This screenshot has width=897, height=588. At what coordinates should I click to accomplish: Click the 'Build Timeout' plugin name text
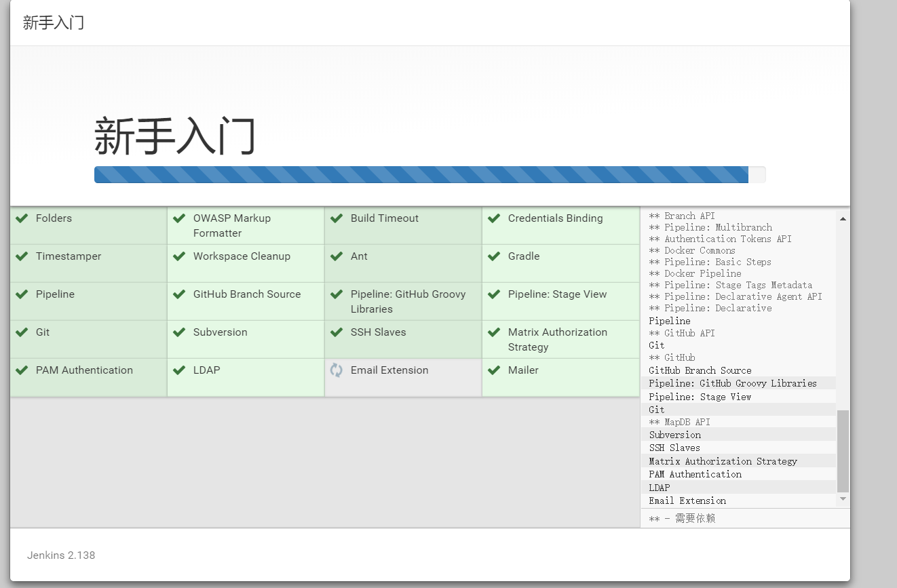click(385, 218)
